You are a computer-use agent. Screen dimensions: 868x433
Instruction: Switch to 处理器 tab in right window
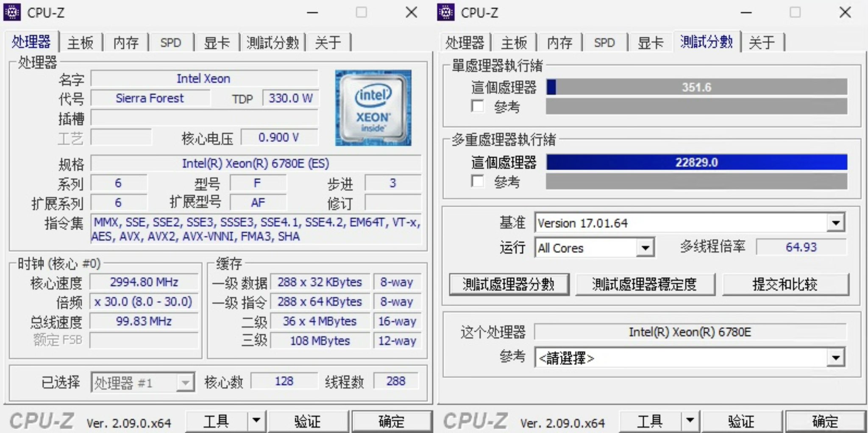pyautogui.click(x=465, y=43)
